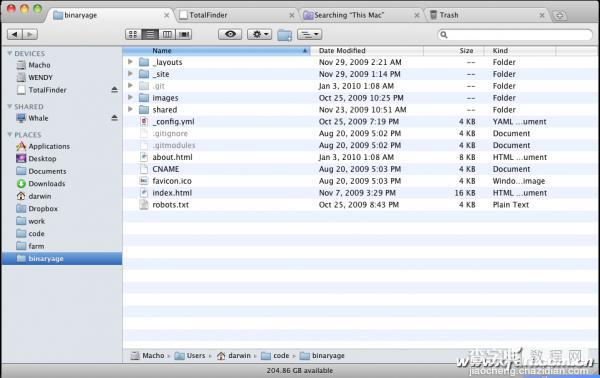Screen dimensions: 600x378
Task: Eject the Whale shared computer
Action: (114, 118)
